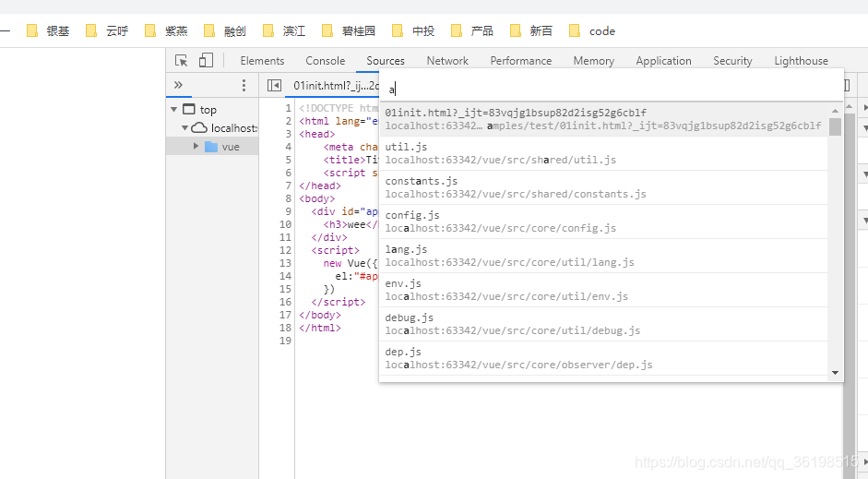The width and height of the screenshot is (868, 479).
Task: Click the results list scrollbar thumb
Action: [x=835, y=126]
